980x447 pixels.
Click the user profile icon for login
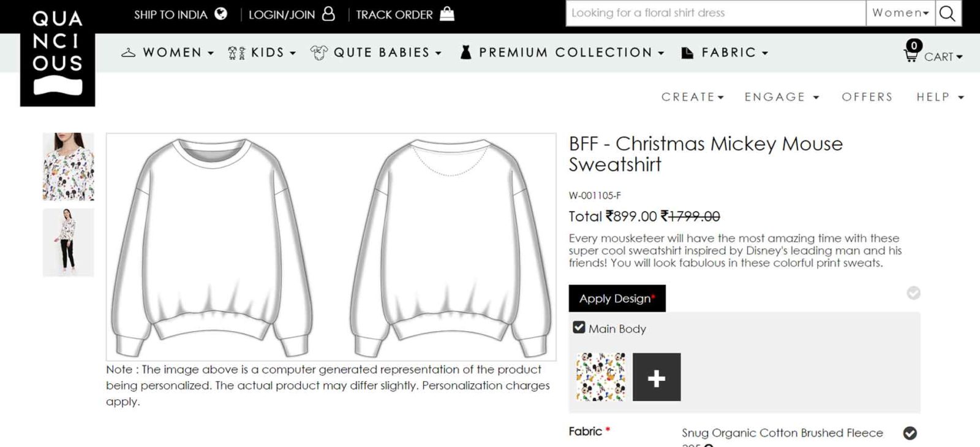point(328,13)
